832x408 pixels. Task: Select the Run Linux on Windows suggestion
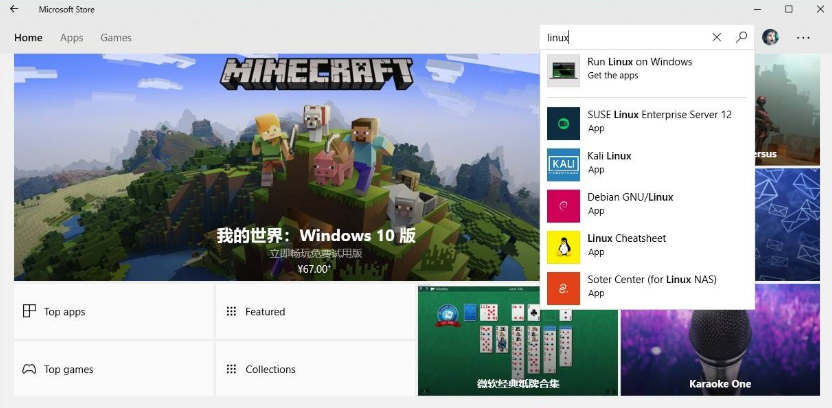[647, 70]
